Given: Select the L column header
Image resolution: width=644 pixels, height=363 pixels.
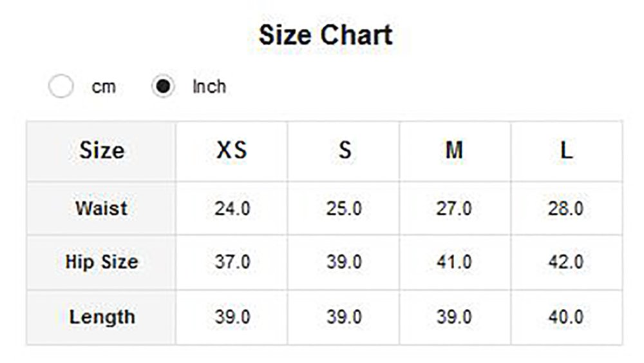Looking at the screenshot, I should pos(567,150).
